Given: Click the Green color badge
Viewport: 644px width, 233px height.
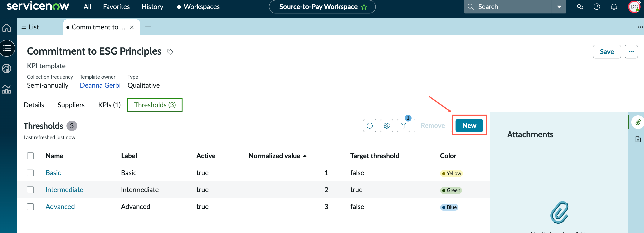Looking at the screenshot, I should pyautogui.click(x=451, y=191).
